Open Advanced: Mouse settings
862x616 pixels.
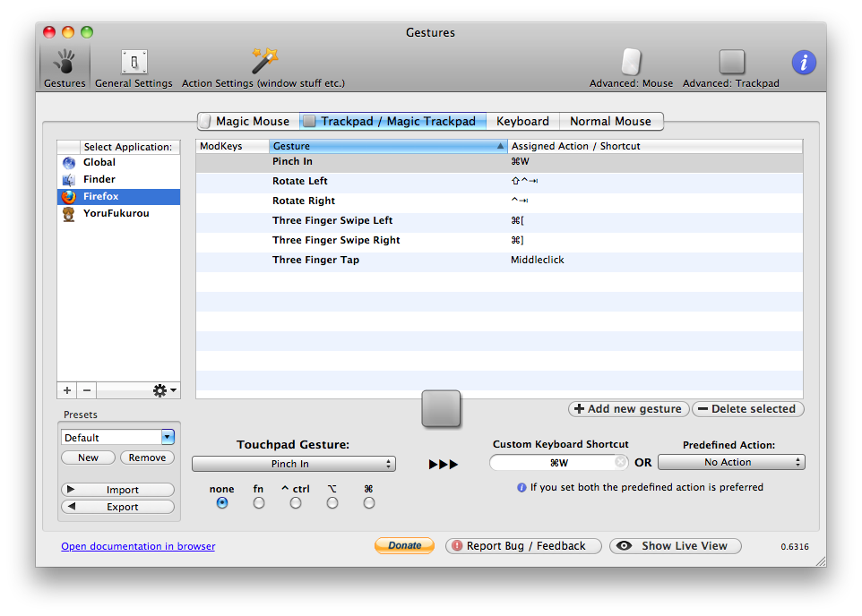[631, 68]
